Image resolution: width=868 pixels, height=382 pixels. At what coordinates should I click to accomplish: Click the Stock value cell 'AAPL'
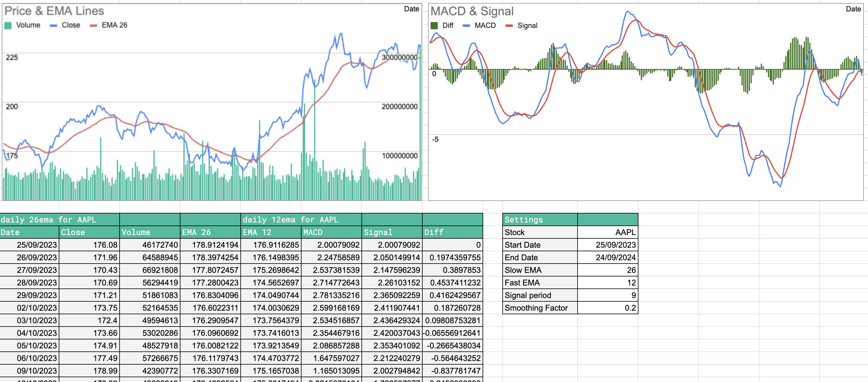[x=608, y=232]
